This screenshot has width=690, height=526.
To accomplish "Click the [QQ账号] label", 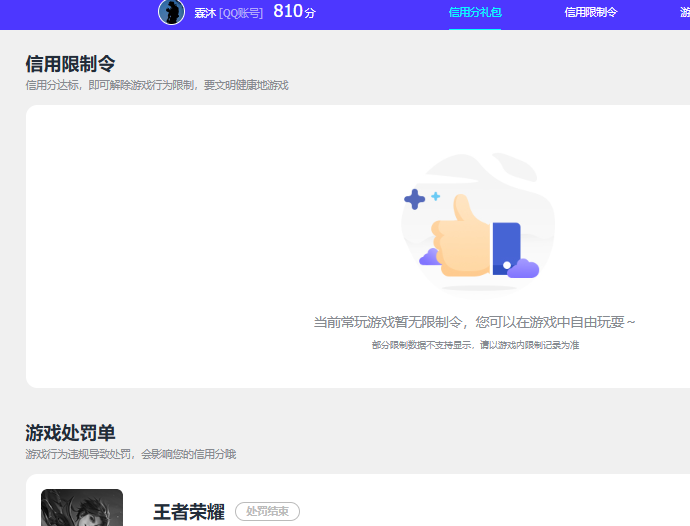I will click(x=241, y=13).
